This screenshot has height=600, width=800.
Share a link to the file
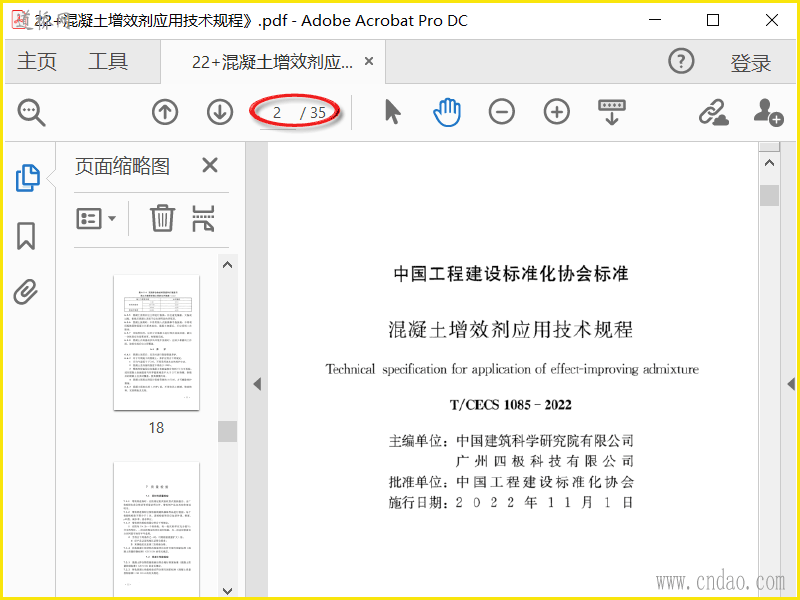713,112
